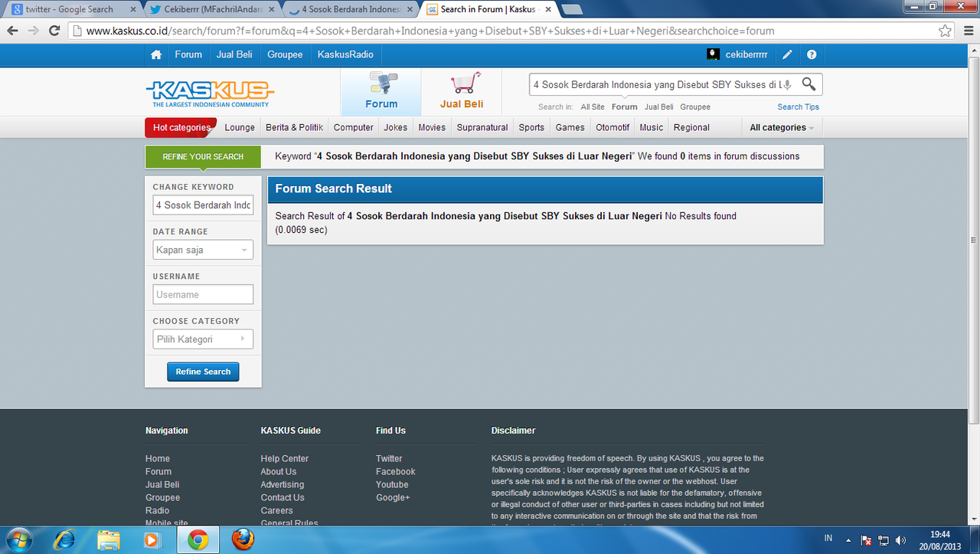
Task: Open Lounge category
Action: pos(240,128)
